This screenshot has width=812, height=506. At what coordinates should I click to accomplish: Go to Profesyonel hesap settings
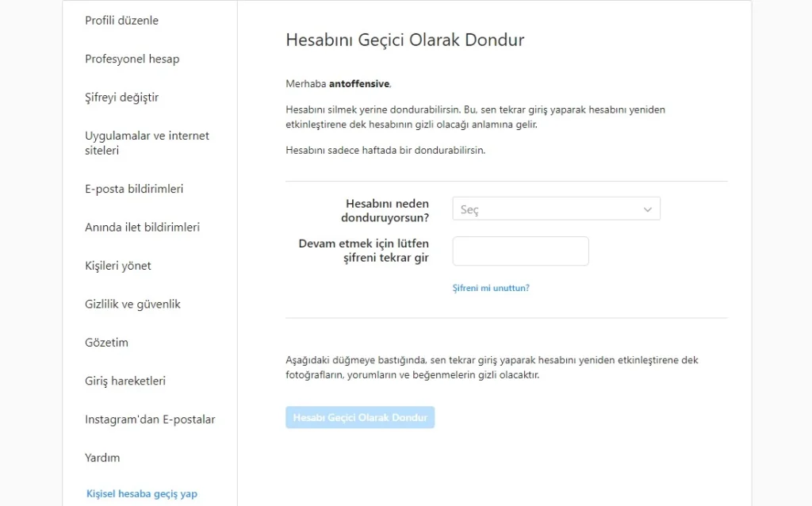(132, 59)
